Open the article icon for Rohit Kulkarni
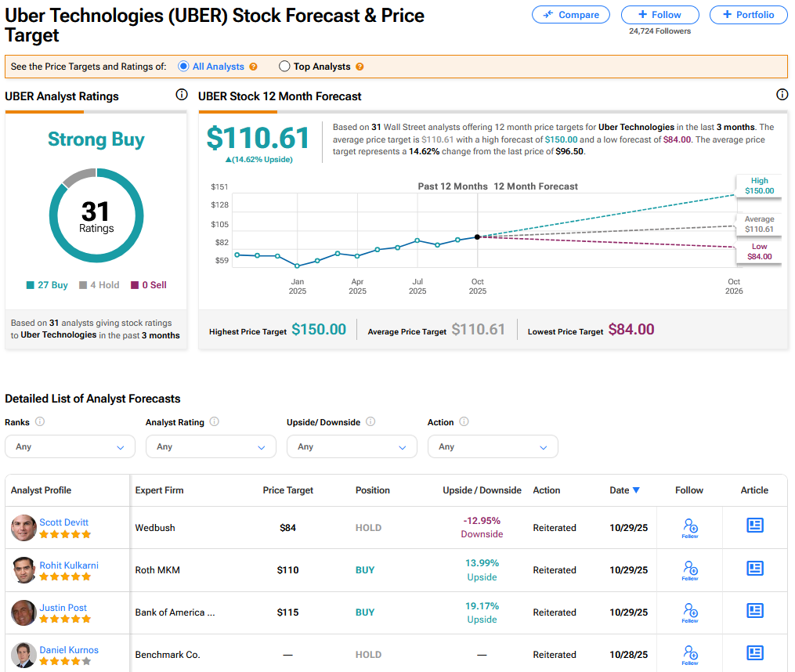Image resolution: width=795 pixels, height=672 pixels. (754, 568)
